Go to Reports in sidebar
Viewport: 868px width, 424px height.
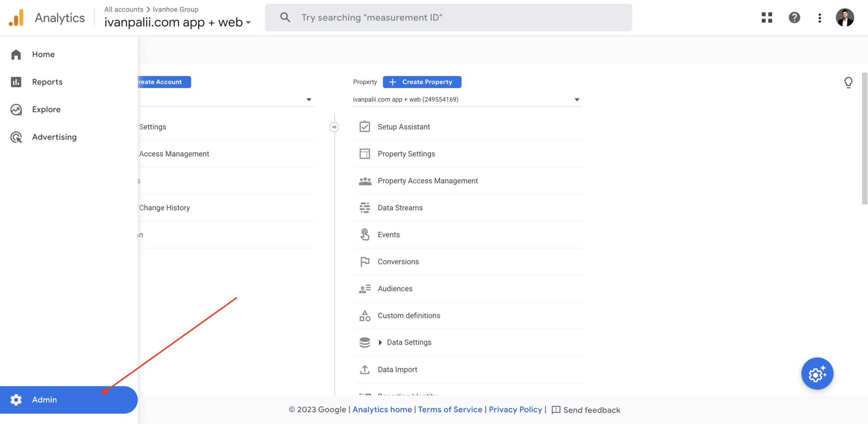click(47, 82)
